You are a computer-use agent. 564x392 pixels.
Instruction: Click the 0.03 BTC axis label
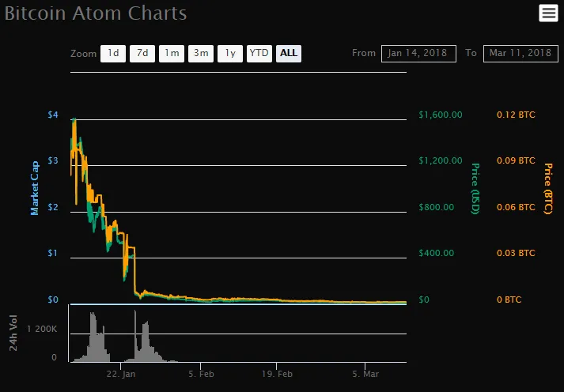tap(516, 253)
